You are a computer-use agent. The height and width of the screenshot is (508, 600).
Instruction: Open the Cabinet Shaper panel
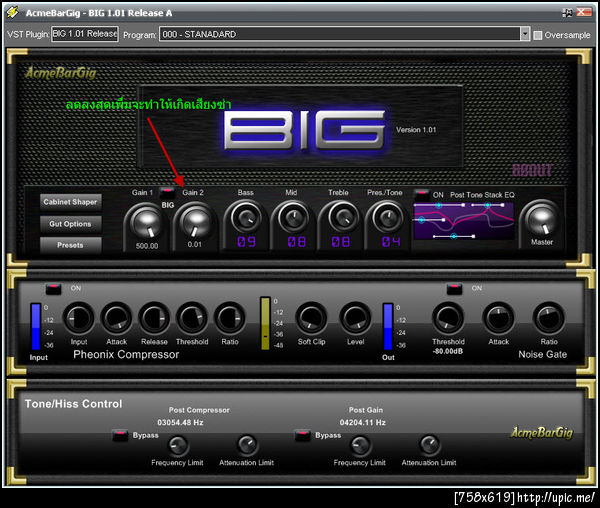70,202
